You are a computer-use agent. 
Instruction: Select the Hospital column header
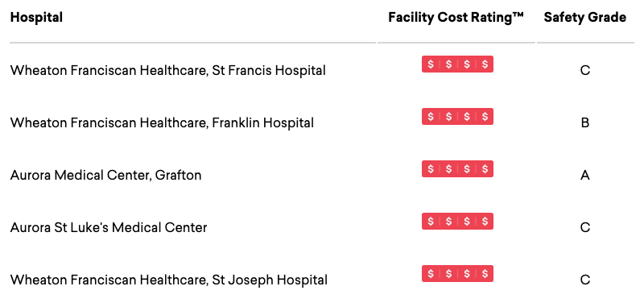pos(36,17)
